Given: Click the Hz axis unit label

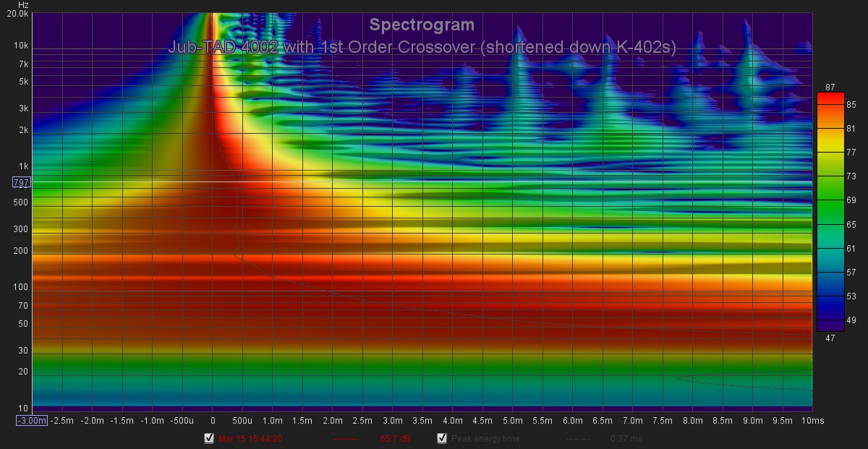Looking at the screenshot, I should (23, 4).
